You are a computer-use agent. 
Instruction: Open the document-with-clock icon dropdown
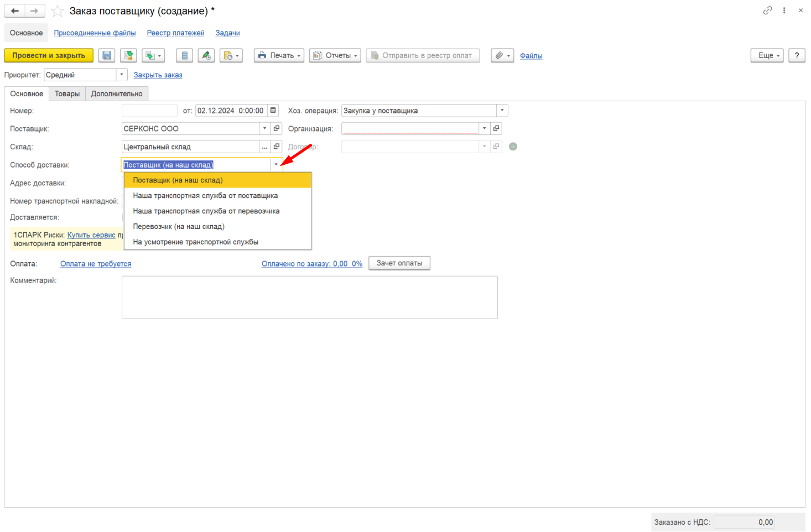click(231, 55)
